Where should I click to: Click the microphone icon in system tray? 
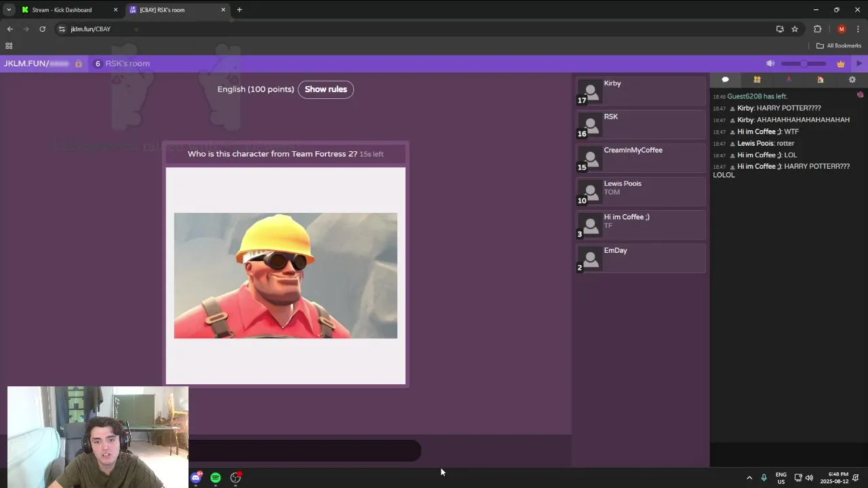coord(764,478)
